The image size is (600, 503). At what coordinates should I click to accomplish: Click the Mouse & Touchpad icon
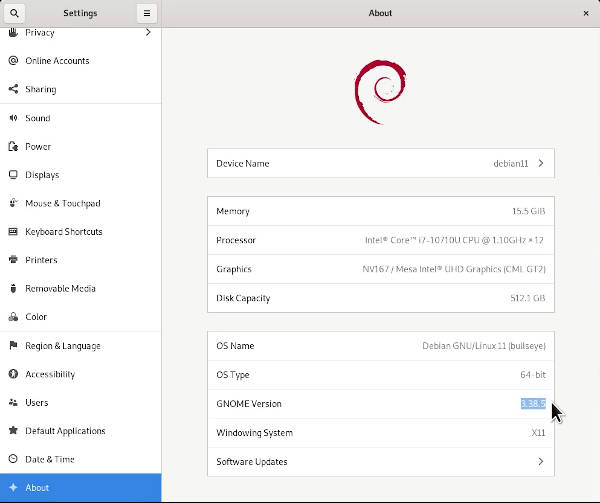[13, 203]
